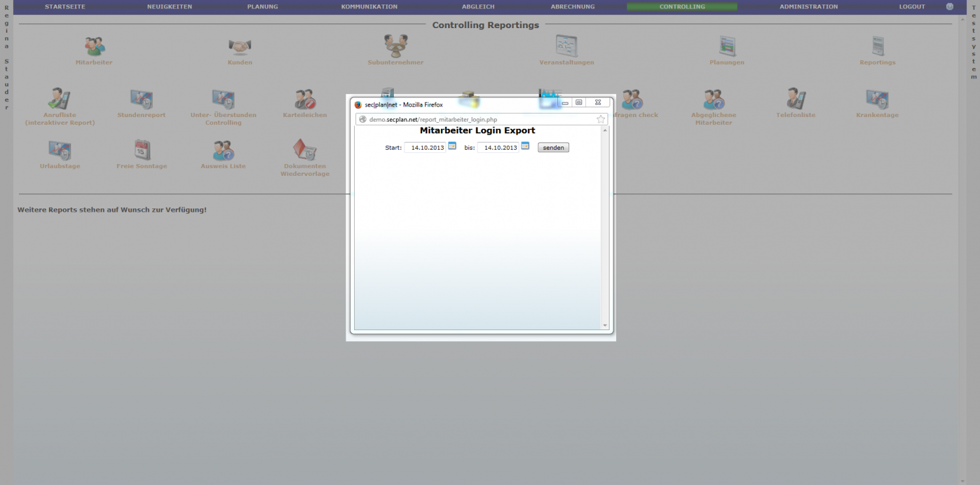Open the Urlaubstage icon
The width and height of the screenshot is (980, 485).
[59, 150]
